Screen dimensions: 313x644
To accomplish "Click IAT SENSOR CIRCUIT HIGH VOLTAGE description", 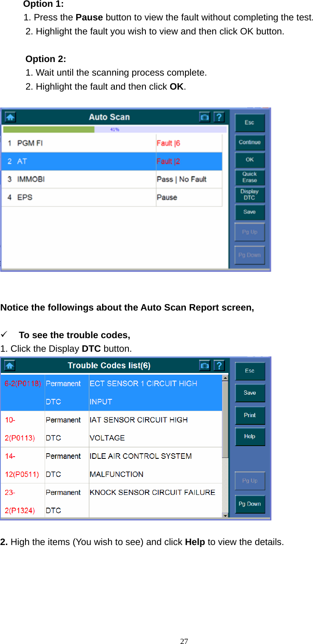I will point(139,429).
